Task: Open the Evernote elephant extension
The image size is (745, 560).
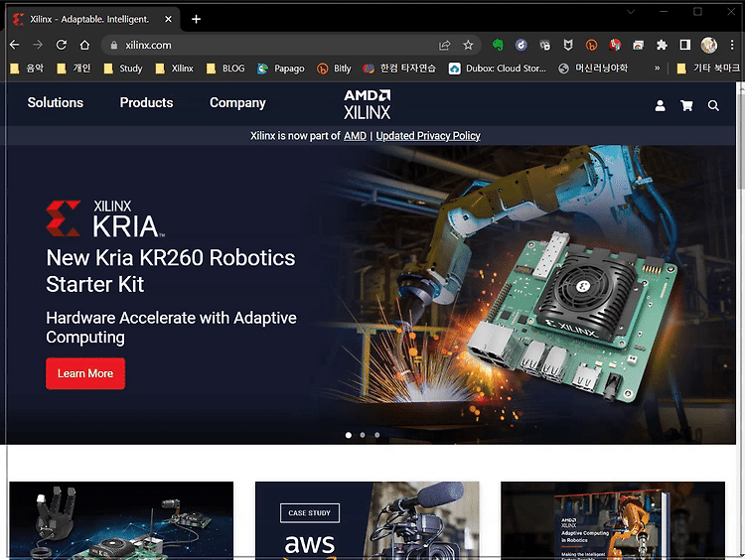Action: [x=498, y=45]
